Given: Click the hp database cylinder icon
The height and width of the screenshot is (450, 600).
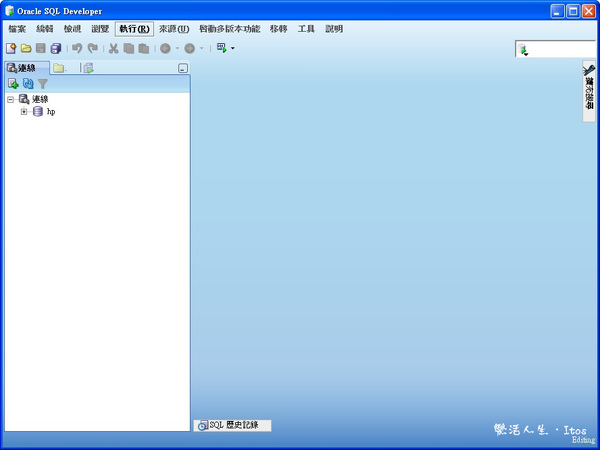Looking at the screenshot, I should tap(38, 112).
